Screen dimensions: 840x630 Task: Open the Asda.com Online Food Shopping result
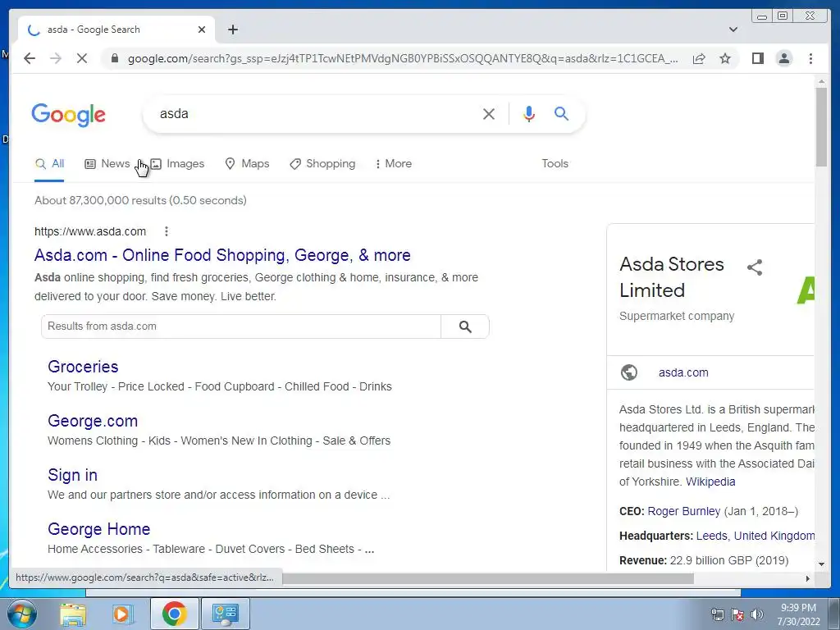tap(222, 255)
